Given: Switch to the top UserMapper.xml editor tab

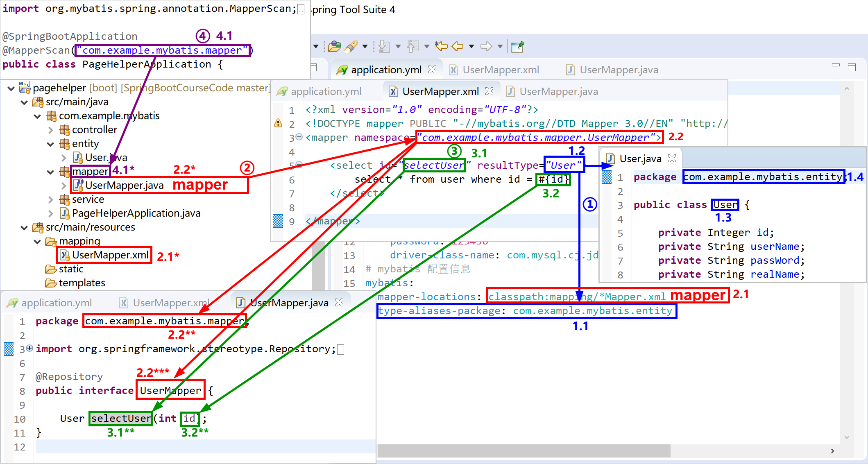Looking at the screenshot, I should point(500,70).
